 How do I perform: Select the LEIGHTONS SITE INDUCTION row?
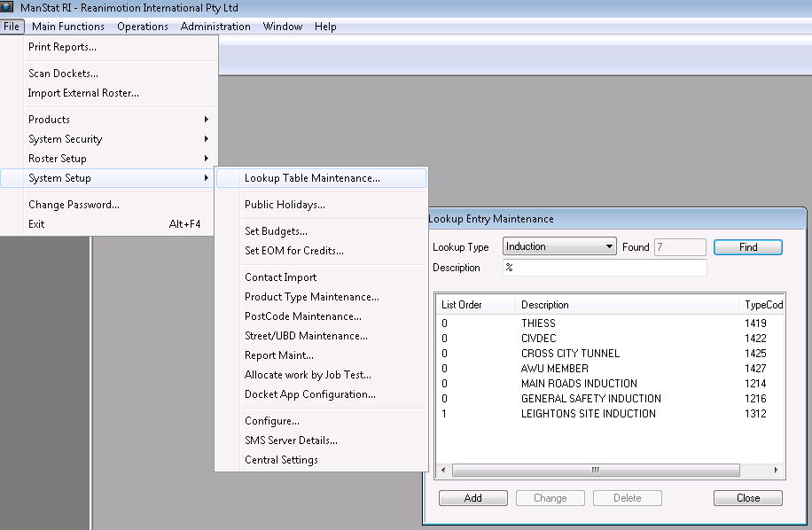(x=588, y=414)
